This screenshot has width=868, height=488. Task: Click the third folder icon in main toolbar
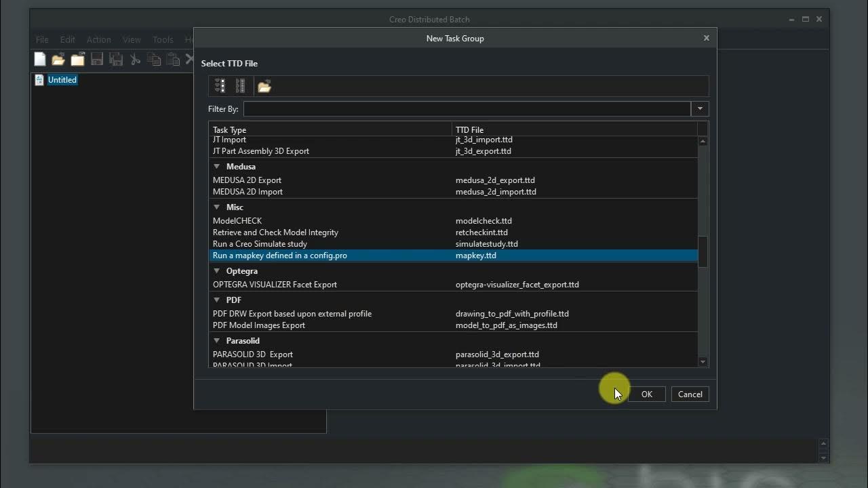point(78,60)
